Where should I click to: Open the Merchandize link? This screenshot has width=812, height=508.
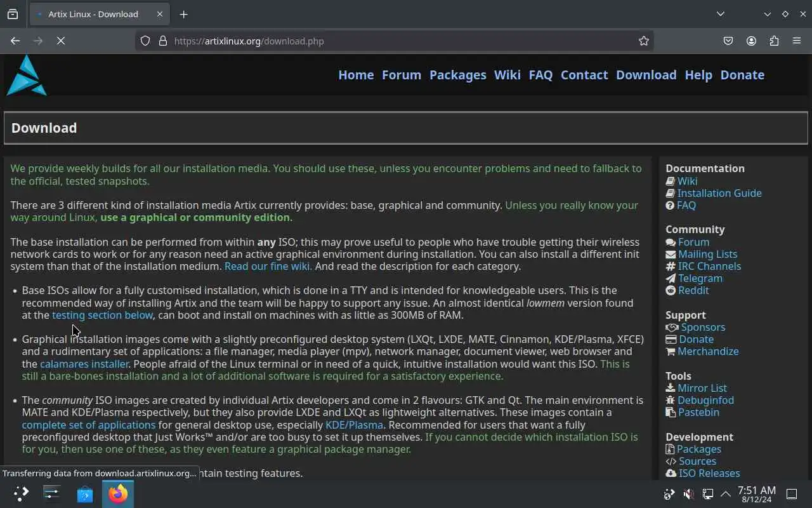(708, 351)
